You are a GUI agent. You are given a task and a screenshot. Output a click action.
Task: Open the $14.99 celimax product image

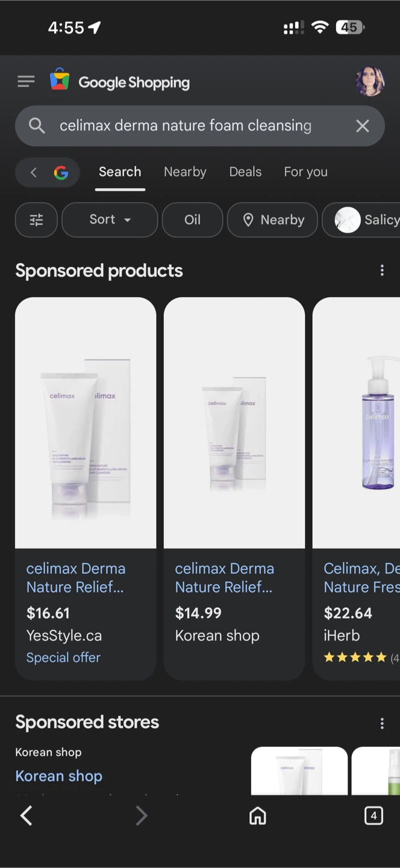(x=234, y=423)
